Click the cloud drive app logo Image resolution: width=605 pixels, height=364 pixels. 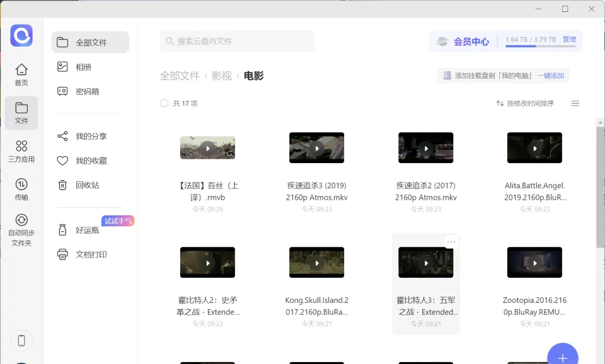(x=21, y=35)
